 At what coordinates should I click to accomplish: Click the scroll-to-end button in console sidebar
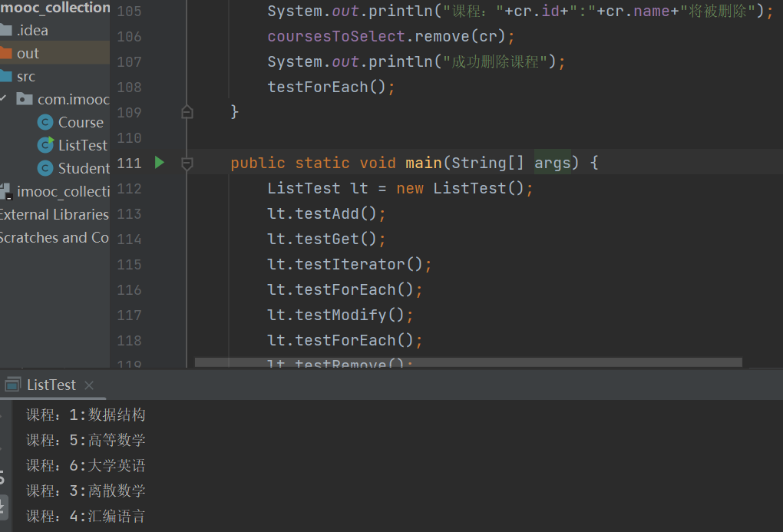(x=2, y=506)
